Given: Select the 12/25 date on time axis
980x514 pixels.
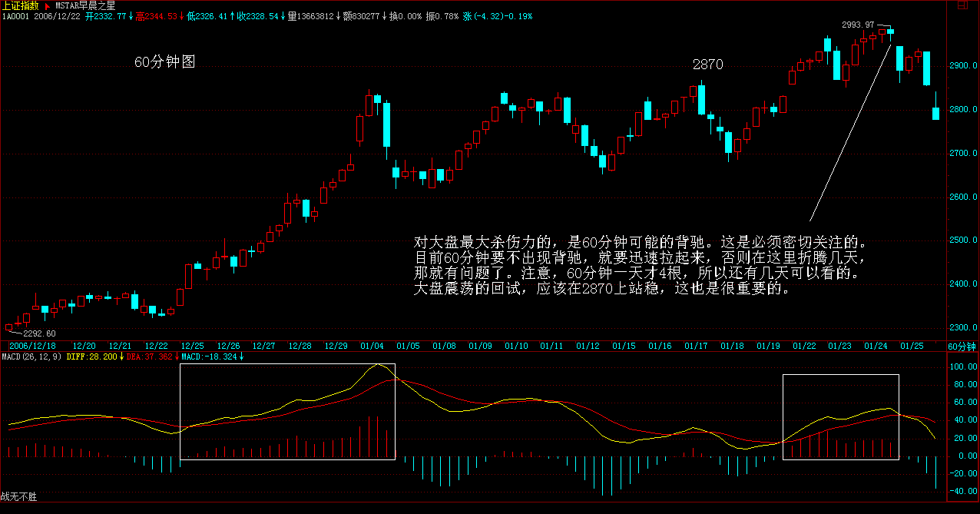Looking at the screenshot, I should pos(192,347).
